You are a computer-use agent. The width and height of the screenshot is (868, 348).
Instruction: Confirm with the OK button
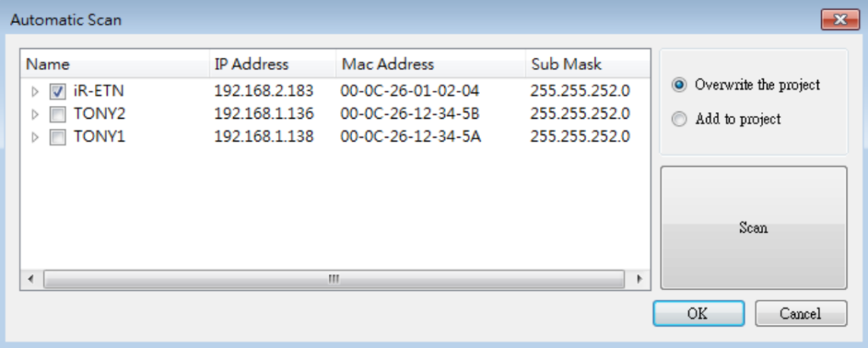point(698,313)
